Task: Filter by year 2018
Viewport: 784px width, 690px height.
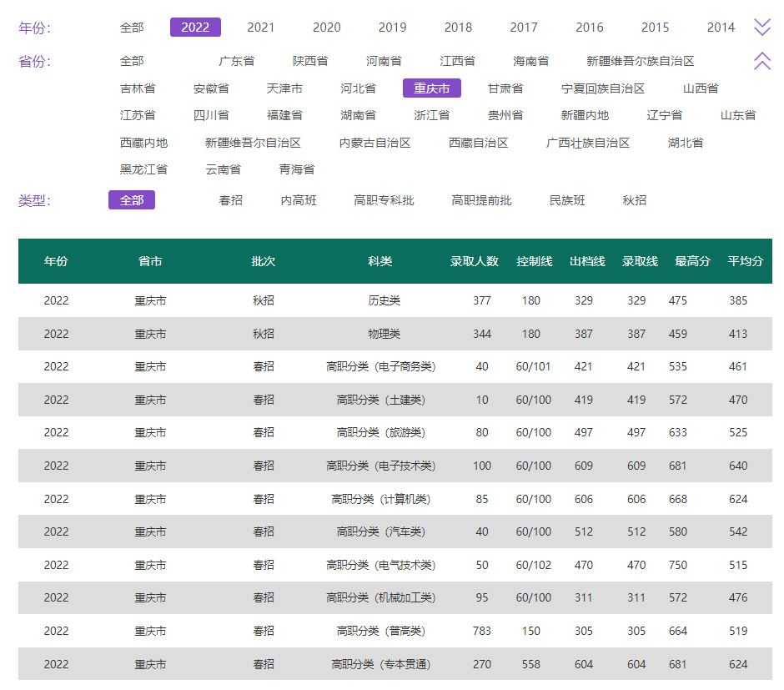Action: [x=458, y=28]
